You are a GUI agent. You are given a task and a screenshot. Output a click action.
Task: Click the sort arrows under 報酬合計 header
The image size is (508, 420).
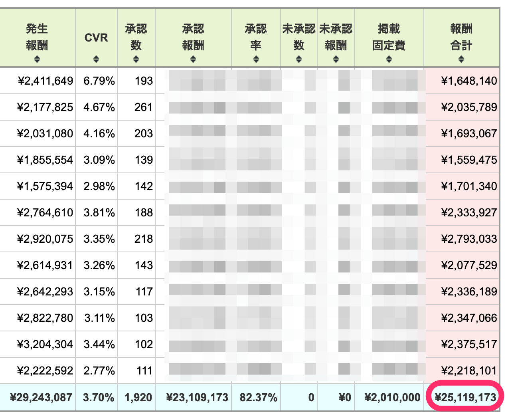[461, 59]
